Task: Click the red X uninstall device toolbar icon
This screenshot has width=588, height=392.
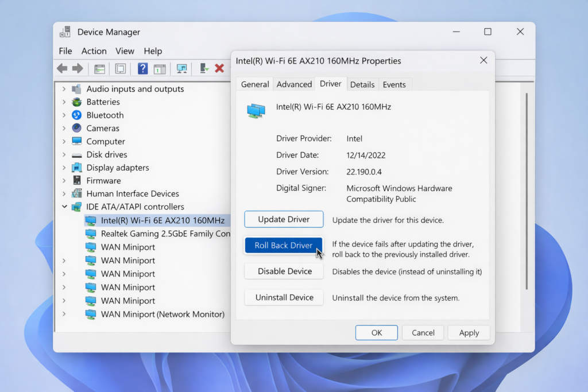Action: 219,68
